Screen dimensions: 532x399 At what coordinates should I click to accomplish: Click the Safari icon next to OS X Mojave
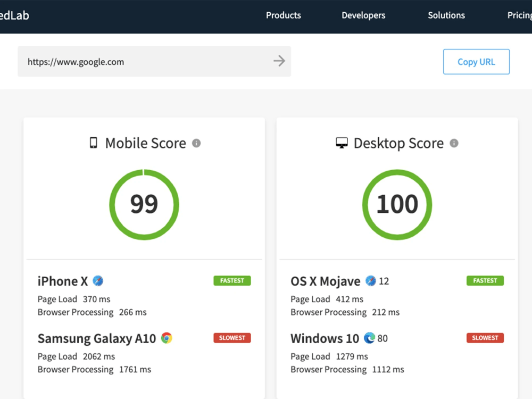[x=370, y=280]
